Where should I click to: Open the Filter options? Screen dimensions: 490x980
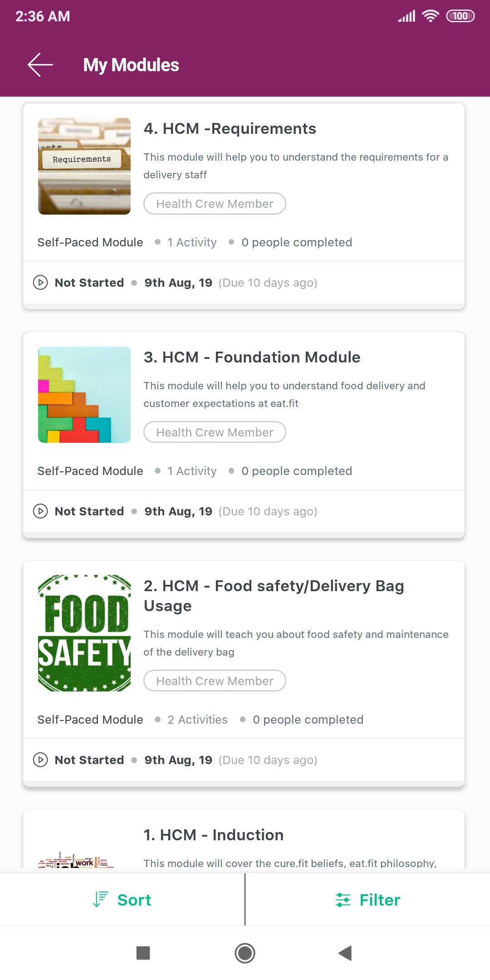coord(380,900)
